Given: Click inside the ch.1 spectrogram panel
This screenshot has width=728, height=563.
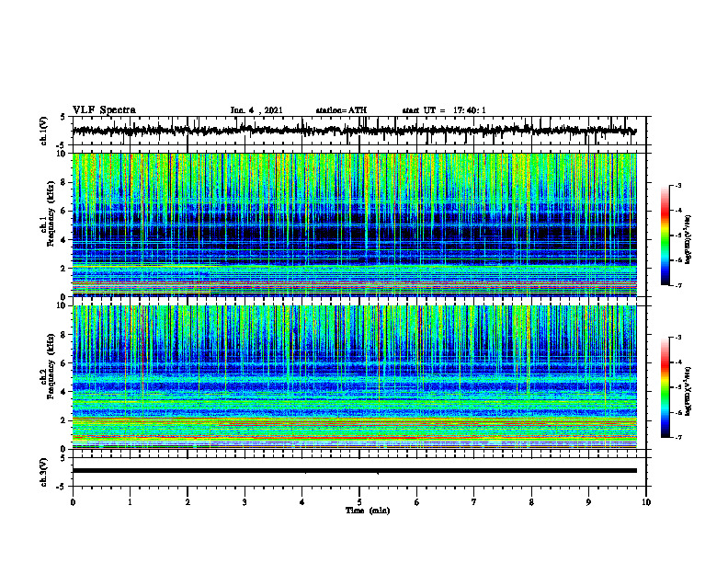Looking at the screenshot, I should coord(354,224).
